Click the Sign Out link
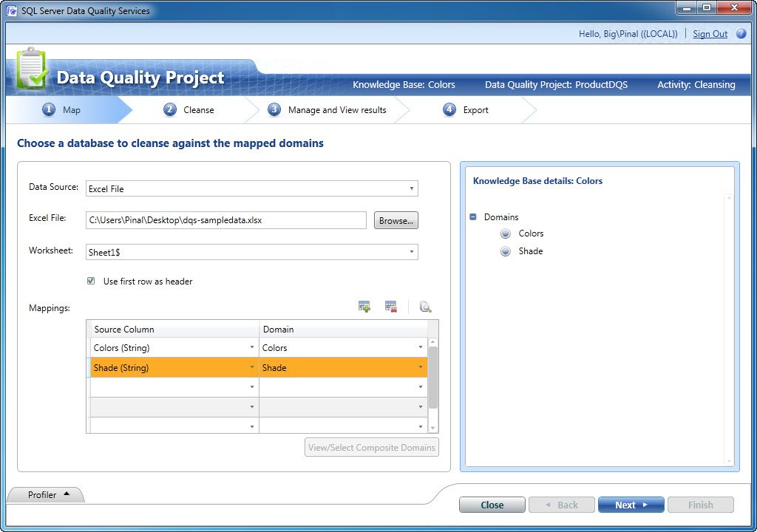757x532 pixels. 710,34
